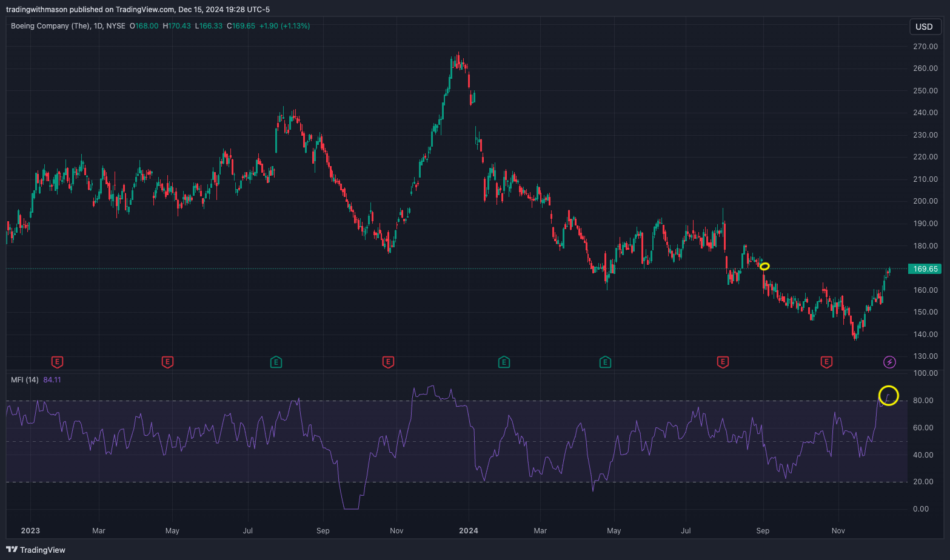Open the red earnings marker just before Nov 2023
Viewport: 950px width, 560px height.
point(388,362)
